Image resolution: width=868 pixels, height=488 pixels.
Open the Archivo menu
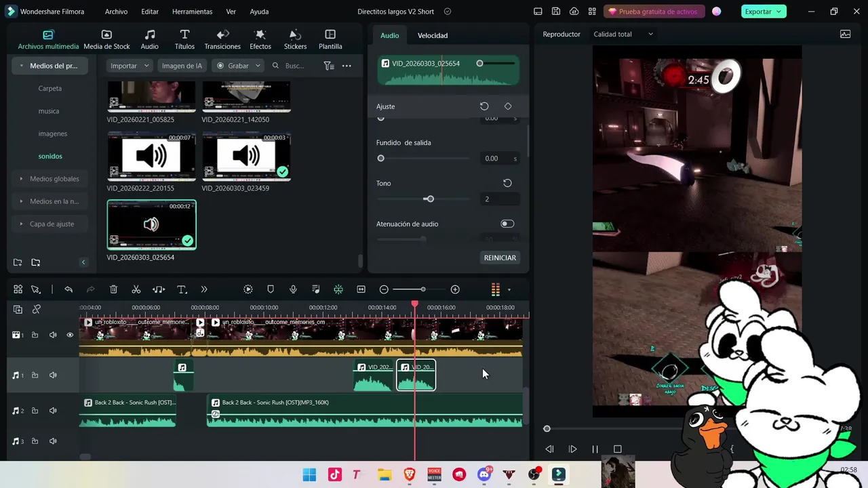pyautogui.click(x=116, y=12)
